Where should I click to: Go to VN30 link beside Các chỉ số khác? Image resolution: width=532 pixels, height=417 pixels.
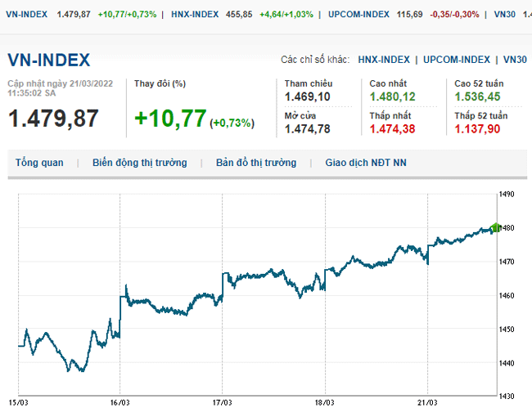click(515, 60)
